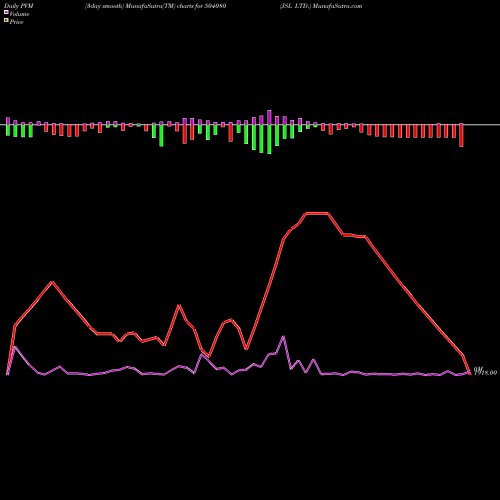Viewport: 500px width, 500px height.
Task: Click the first magenta-green bar at left of histogram
Action: 8,126
